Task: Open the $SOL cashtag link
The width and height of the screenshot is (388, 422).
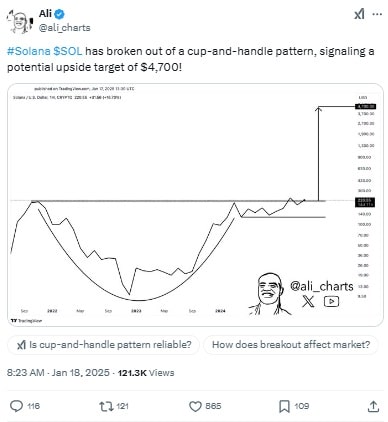Action: pos(68,51)
